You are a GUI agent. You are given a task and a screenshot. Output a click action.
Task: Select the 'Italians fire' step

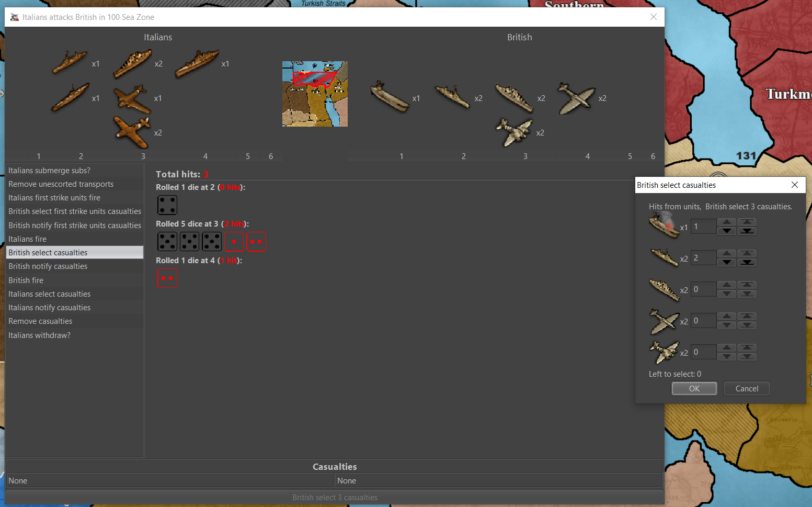pos(75,239)
